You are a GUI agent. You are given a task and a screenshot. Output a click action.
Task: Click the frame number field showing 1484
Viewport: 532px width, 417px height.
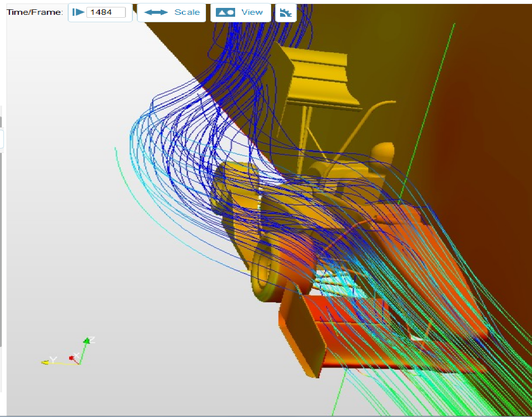(106, 12)
